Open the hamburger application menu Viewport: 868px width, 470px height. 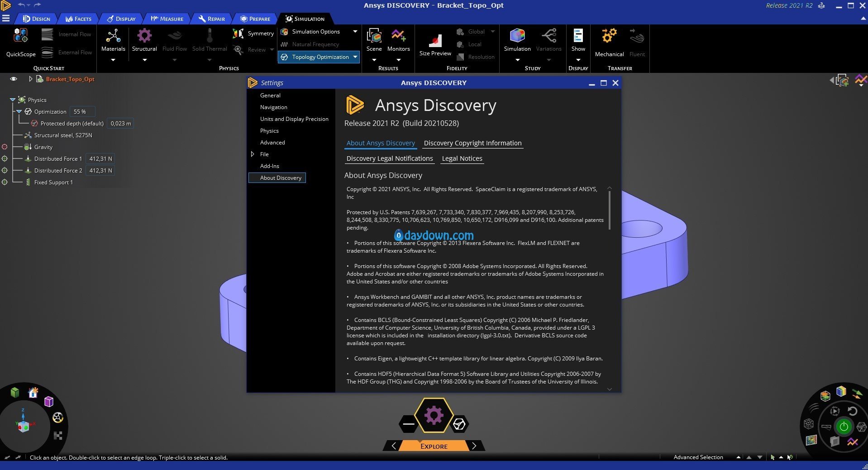click(6, 19)
